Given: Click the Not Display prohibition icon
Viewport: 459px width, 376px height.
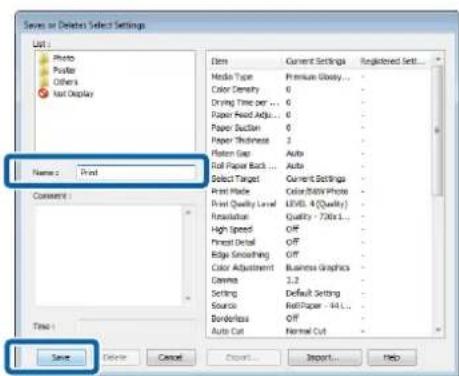Looking at the screenshot, I should coord(44,94).
